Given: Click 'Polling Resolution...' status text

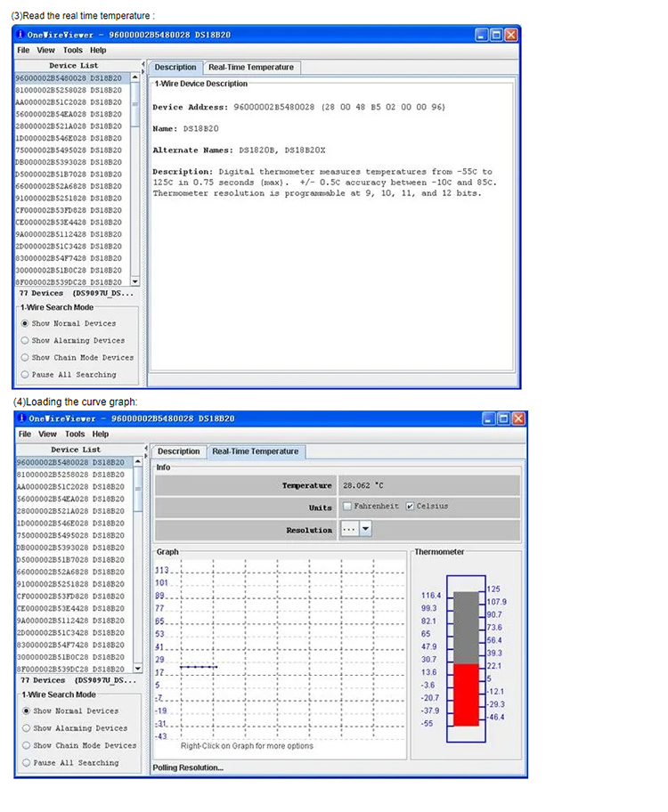Looking at the screenshot, I should [x=188, y=767].
